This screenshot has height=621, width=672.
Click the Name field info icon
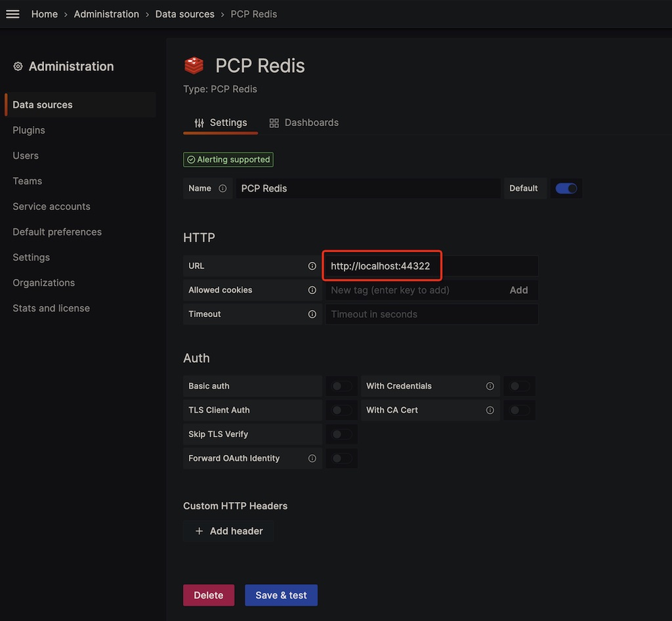[x=222, y=188]
